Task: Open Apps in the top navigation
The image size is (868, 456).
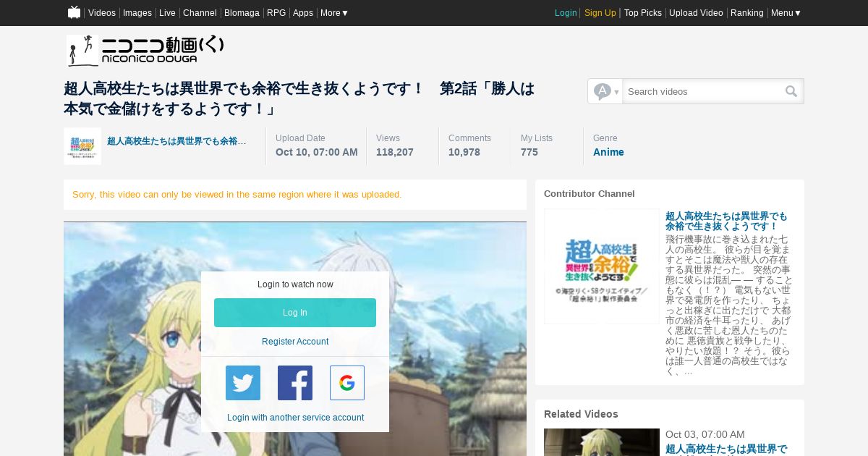Action: 303,13
